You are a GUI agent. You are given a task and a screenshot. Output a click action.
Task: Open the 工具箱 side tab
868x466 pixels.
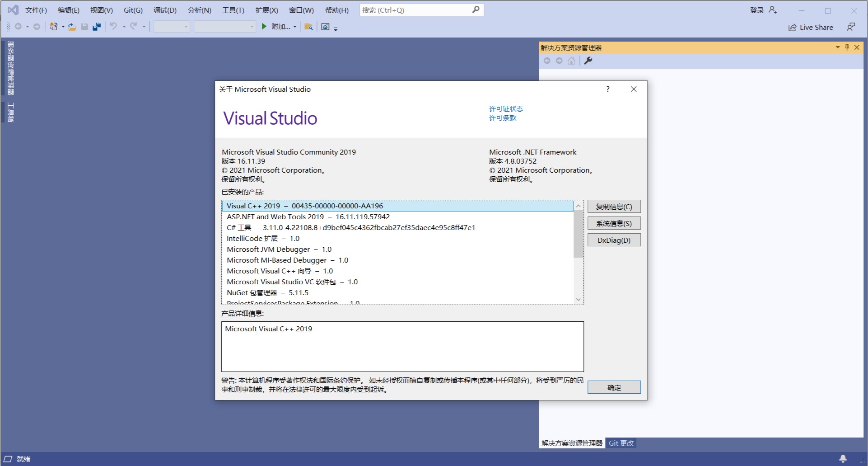pyautogui.click(x=10, y=113)
